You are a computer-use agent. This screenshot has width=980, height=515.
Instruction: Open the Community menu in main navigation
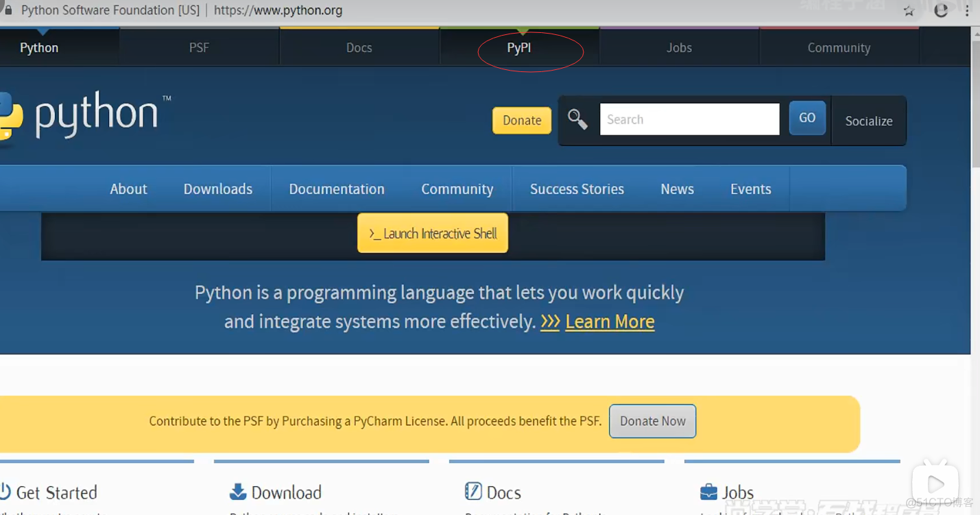tap(457, 189)
